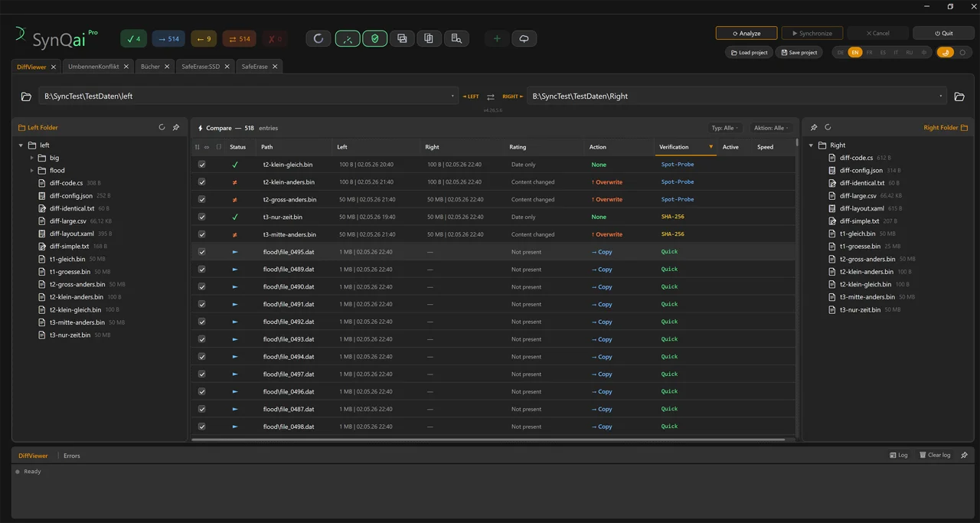
Task: Click the brackets icon in table header
Action: 218,147
